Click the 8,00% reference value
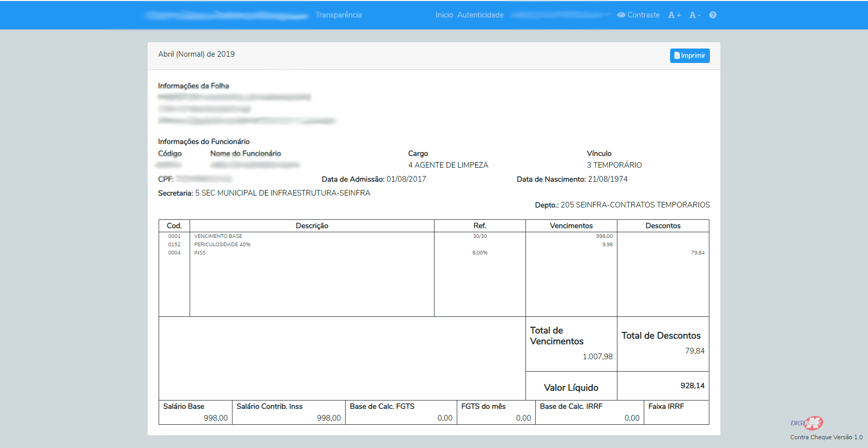868x448 pixels. point(480,253)
